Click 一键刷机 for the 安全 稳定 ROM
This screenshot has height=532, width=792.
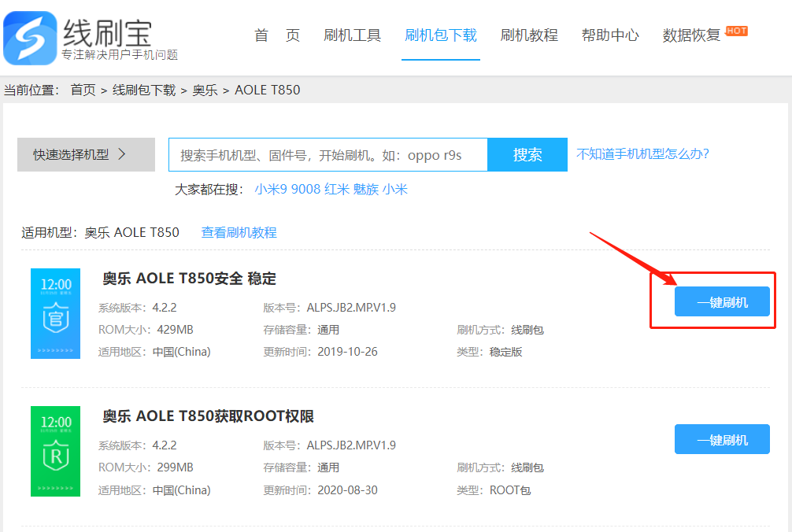tap(722, 301)
